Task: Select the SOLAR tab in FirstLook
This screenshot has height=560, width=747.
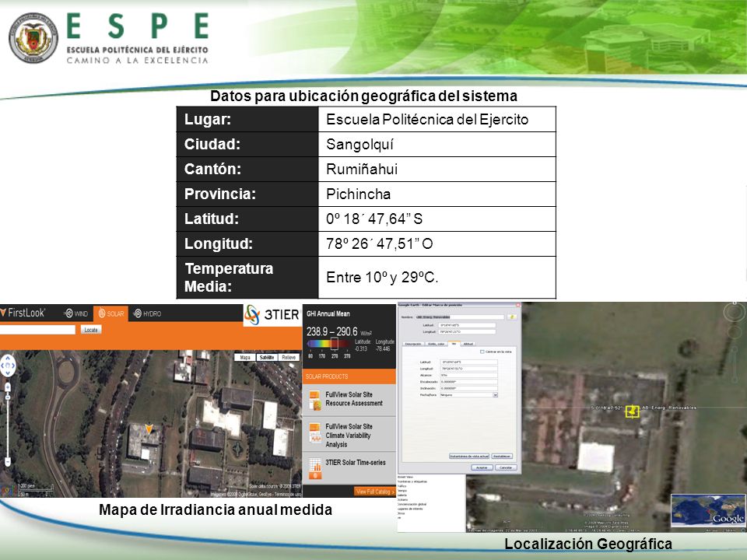Action: (110, 313)
